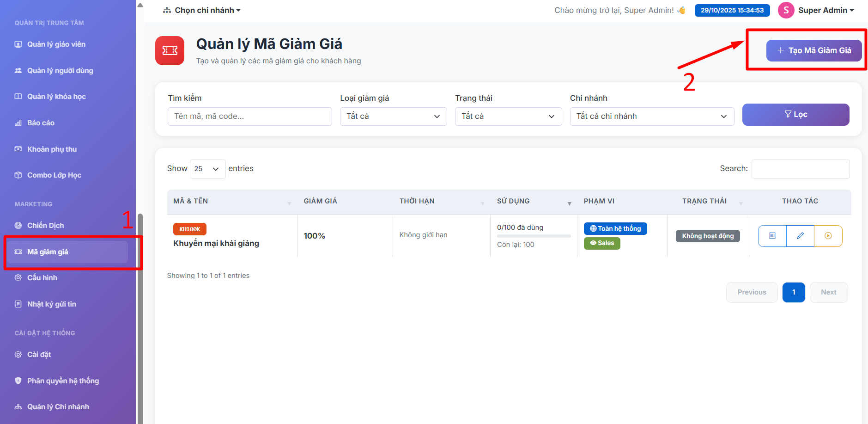Click the view details icon in coupon row
The image size is (868, 424).
click(772, 236)
